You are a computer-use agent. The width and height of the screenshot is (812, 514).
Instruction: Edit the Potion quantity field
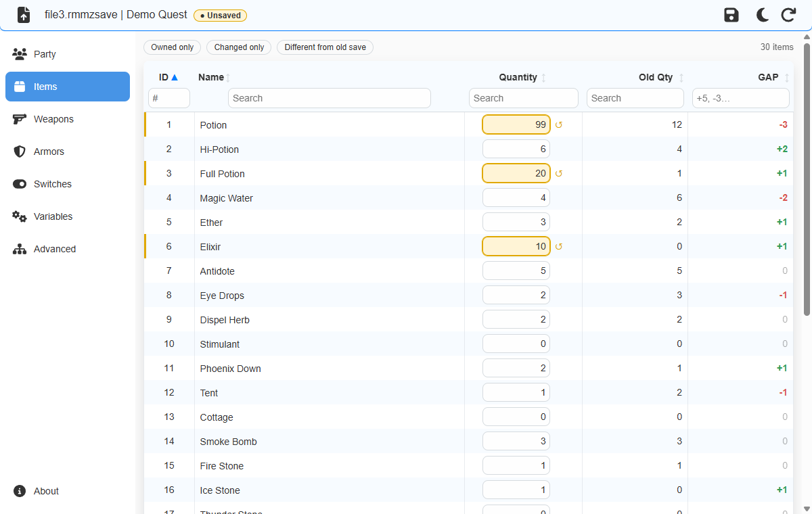click(516, 124)
